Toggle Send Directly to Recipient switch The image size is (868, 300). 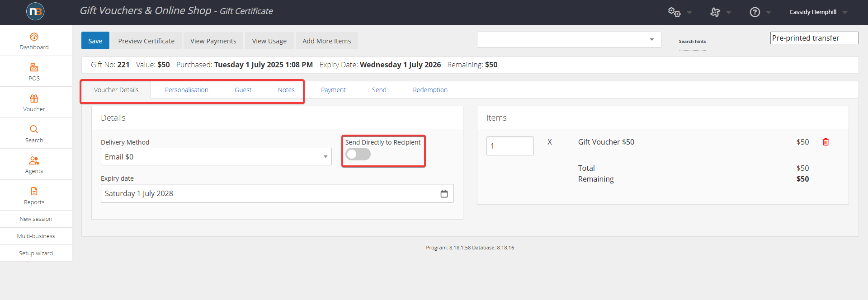click(x=358, y=155)
